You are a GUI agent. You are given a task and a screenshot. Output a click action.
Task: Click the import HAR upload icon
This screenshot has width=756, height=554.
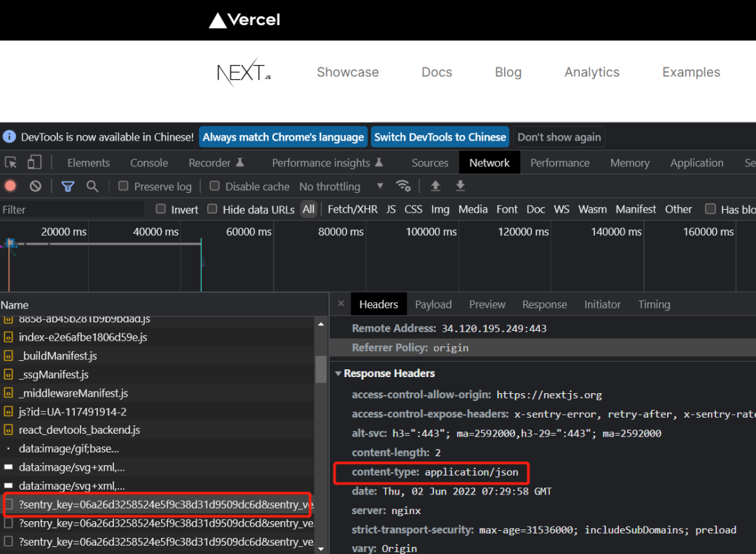click(x=435, y=185)
